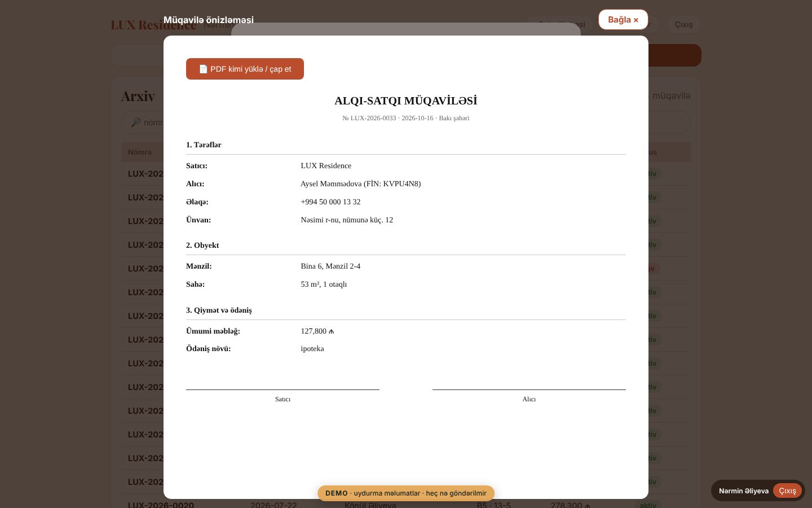
Task: Click the contract number LUX-2026-0033 line
Action: click(406, 118)
